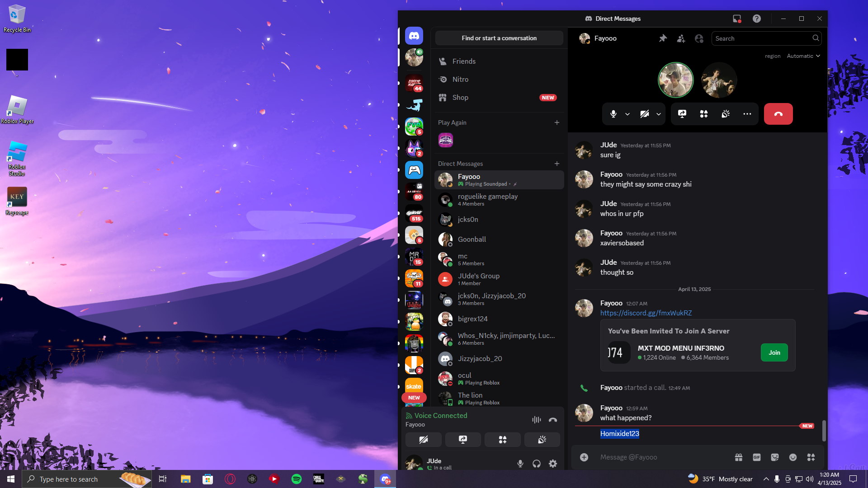868x488 pixels.
Task: Open JUde's Group chat
Action: pos(499,279)
